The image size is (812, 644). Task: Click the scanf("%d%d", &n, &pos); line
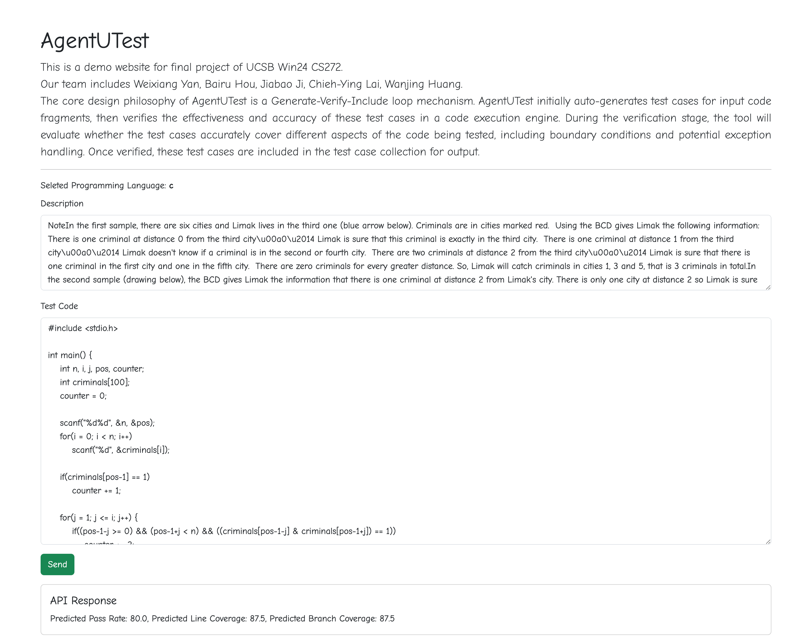pos(107,423)
